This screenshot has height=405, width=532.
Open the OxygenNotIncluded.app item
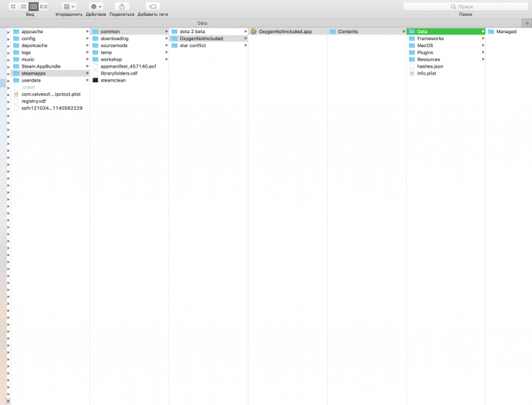pyautogui.click(x=285, y=32)
